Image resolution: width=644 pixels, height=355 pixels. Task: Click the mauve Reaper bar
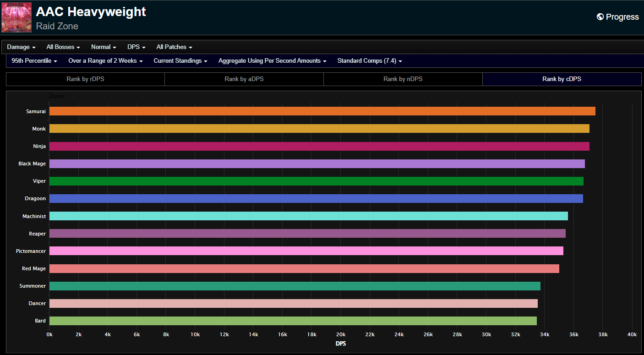pos(307,234)
